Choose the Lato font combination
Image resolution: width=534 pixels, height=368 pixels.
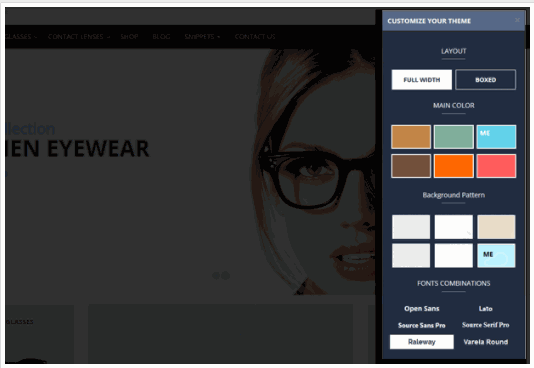coord(485,308)
